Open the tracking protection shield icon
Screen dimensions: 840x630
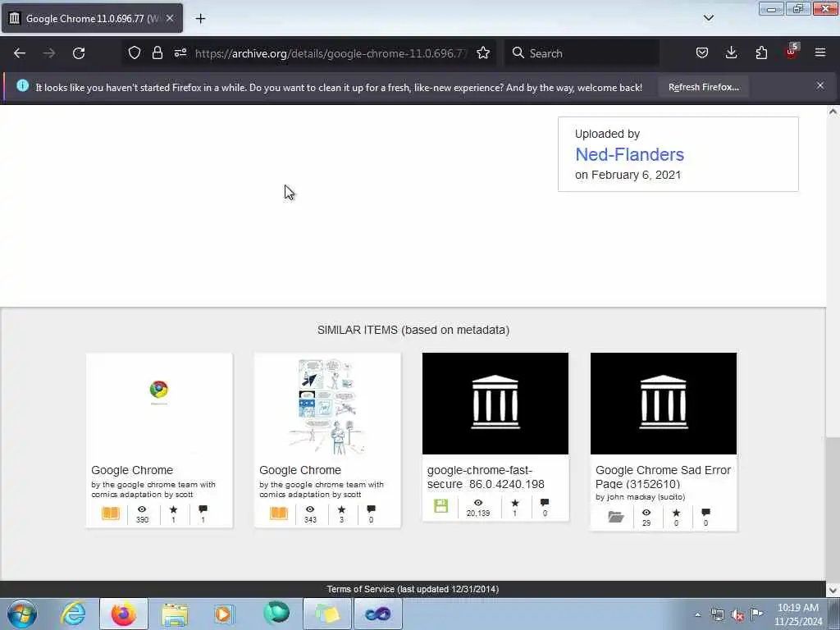pyautogui.click(x=135, y=52)
